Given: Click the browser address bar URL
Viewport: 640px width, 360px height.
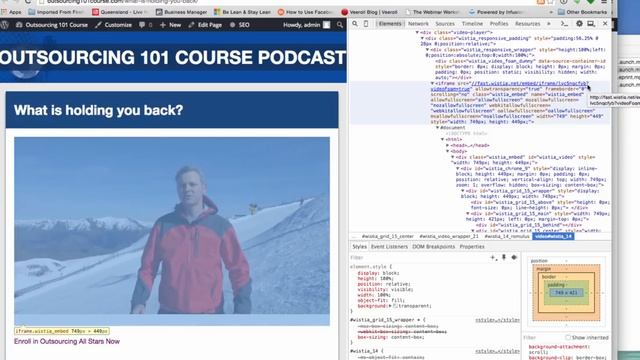Looking at the screenshot, I should [122, 2].
